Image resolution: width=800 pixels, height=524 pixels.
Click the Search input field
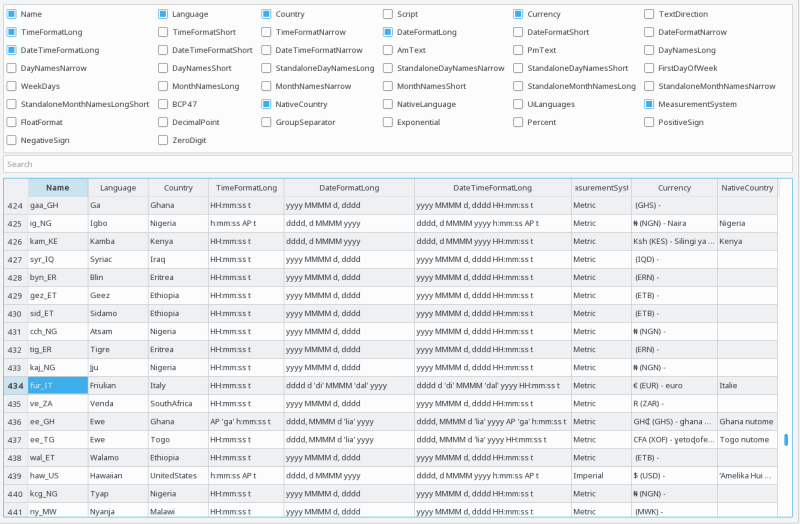[398, 164]
